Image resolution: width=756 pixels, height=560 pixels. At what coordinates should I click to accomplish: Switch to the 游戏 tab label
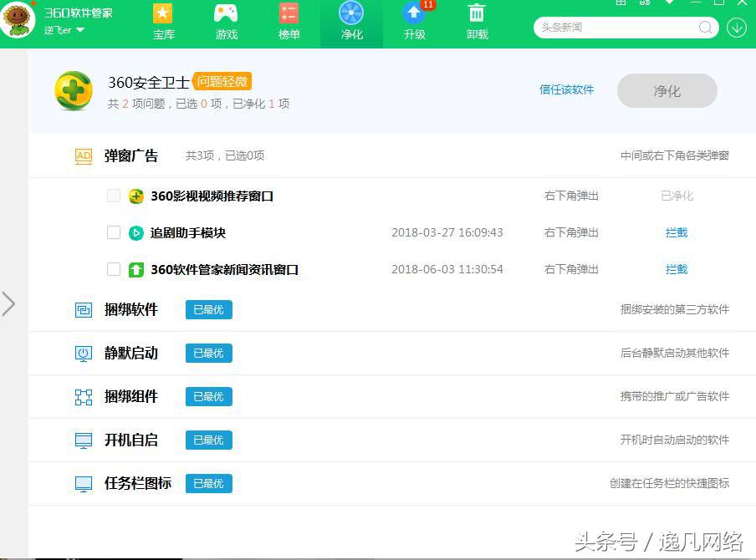(x=227, y=35)
